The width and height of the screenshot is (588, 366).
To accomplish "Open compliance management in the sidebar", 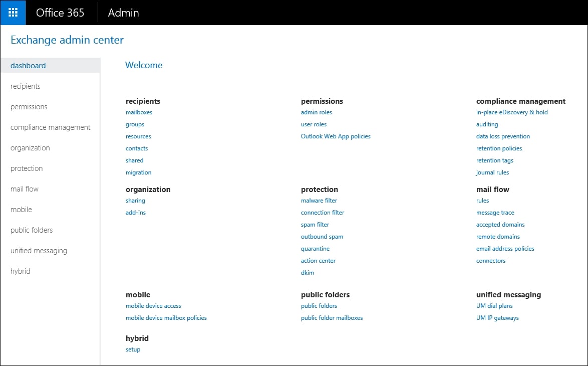I will [51, 127].
